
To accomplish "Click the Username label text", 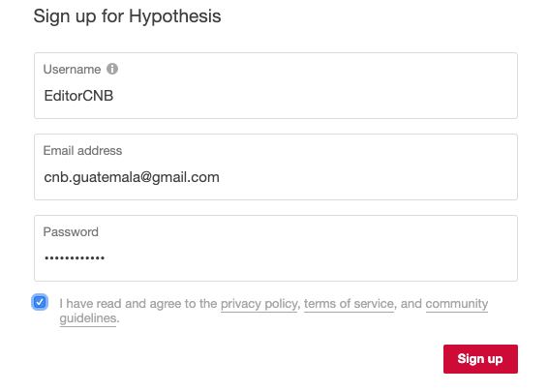I will point(72,69).
